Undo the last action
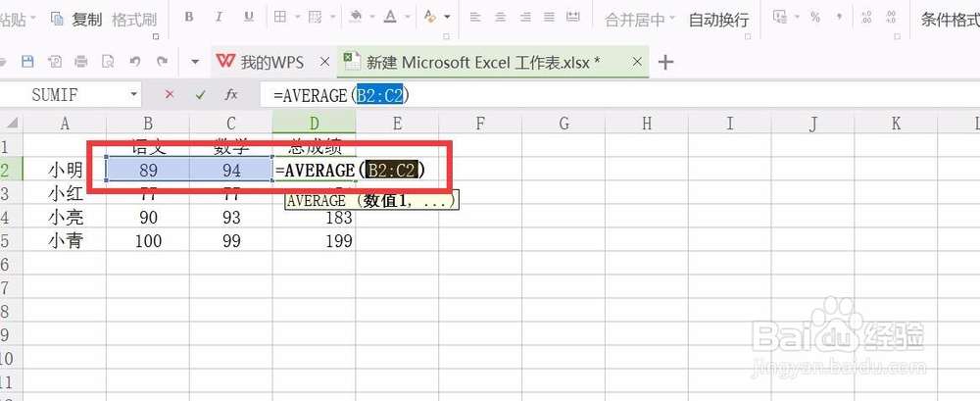Screen dimensions: 980x401 [135, 62]
